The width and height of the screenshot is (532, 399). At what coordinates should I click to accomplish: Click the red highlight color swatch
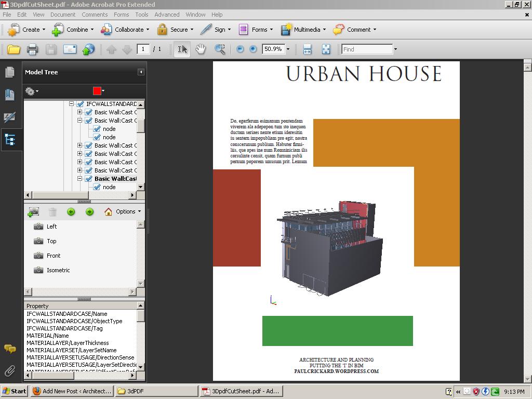(97, 91)
